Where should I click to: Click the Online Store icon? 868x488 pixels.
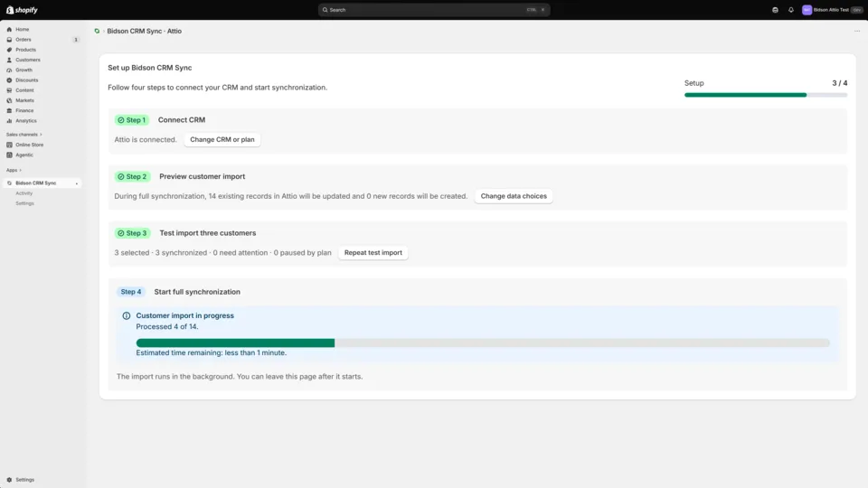[x=9, y=145]
